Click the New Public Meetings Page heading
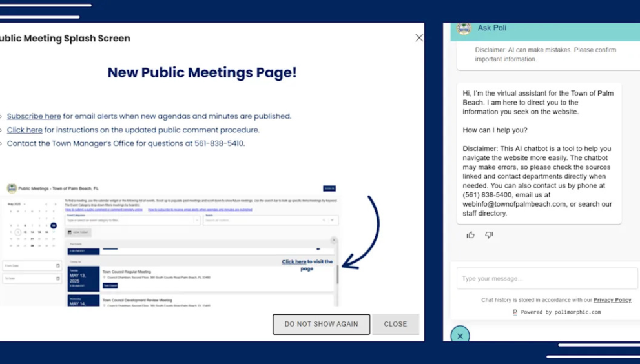This screenshot has width=640, height=364. coord(202,73)
